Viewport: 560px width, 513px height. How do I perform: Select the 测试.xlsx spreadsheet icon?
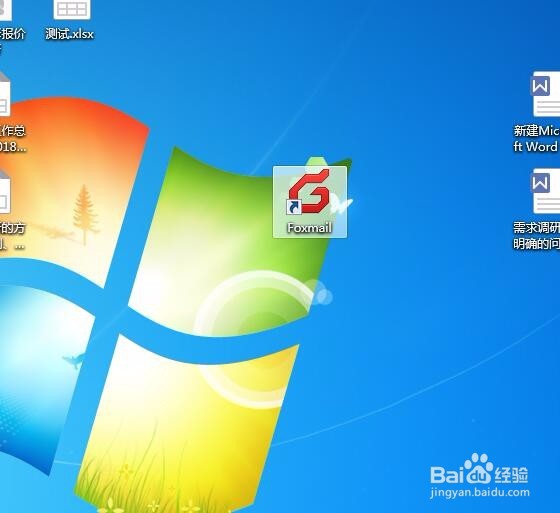coord(72,9)
